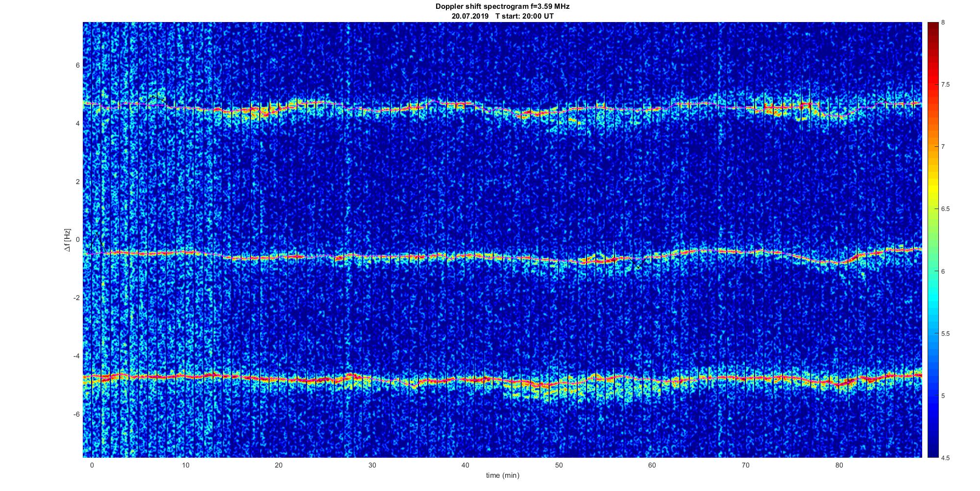Viewport: 980px width, 491px height.
Task: Click the x-axis tick label '70'
Action: (x=745, y=466)
